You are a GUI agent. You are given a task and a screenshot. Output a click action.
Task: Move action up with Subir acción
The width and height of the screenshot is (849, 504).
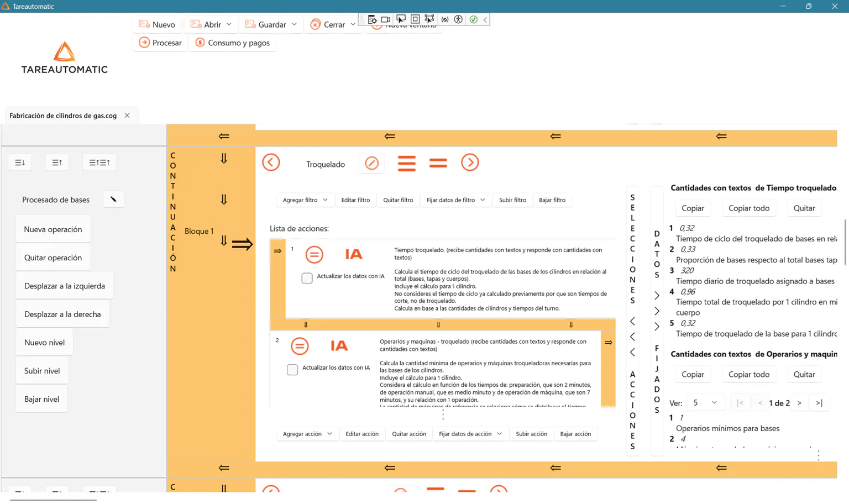pyautogui.click(x=531, y=434)
